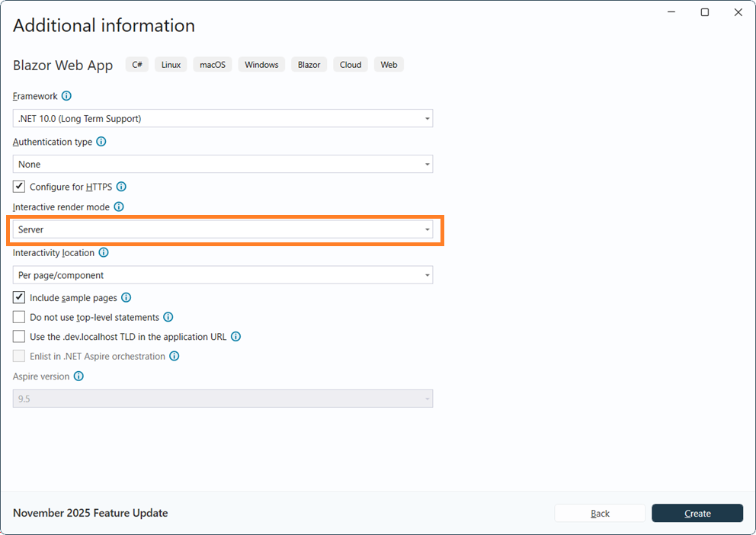Click the .dev.localhost TLD info icon
The image size is (756, 535).
[x=235, y=336]
